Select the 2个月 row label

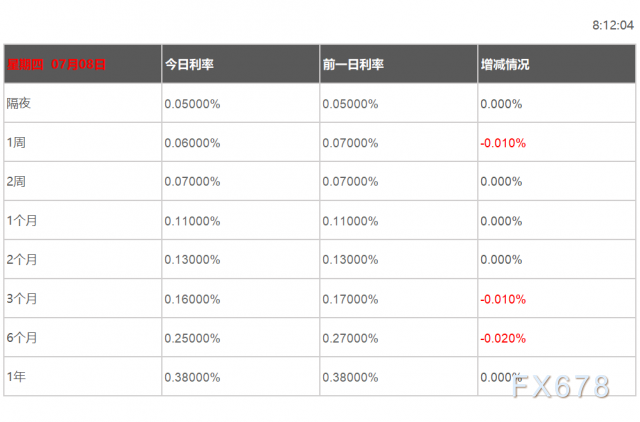pos(22,259)
